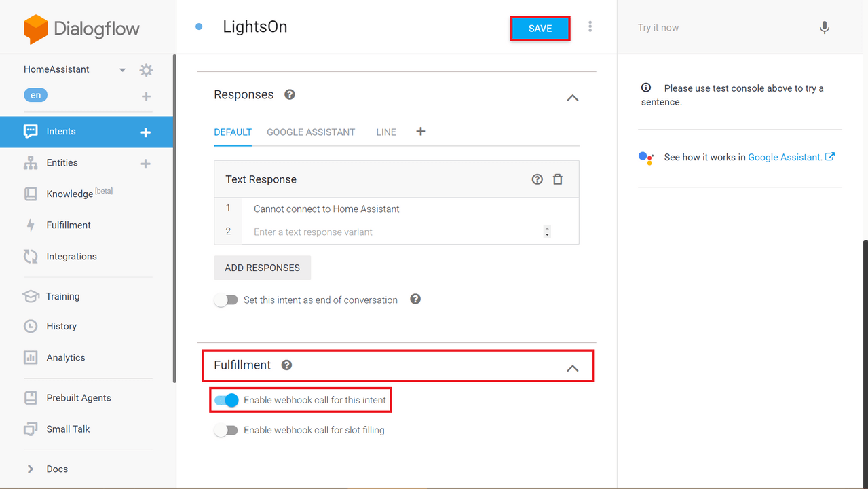Click the Small Talk icon
The image size is (868, 489).
pyautogui.click(x=31, y=429)
